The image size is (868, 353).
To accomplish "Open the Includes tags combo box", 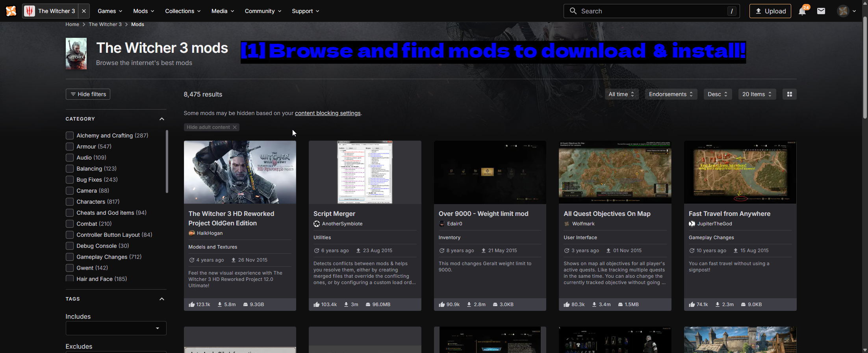I will (116, 328).
